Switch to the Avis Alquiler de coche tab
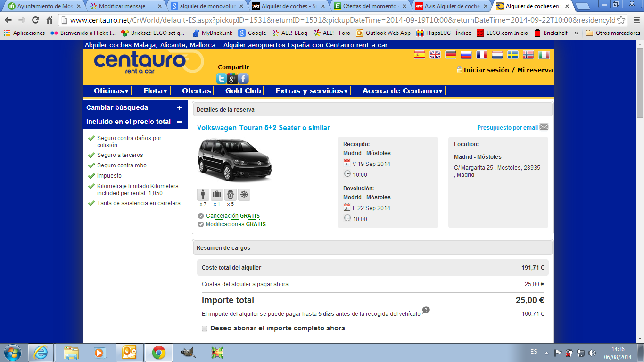The width and height of the screenshot is (644, 362). click(x=451, y=6)
